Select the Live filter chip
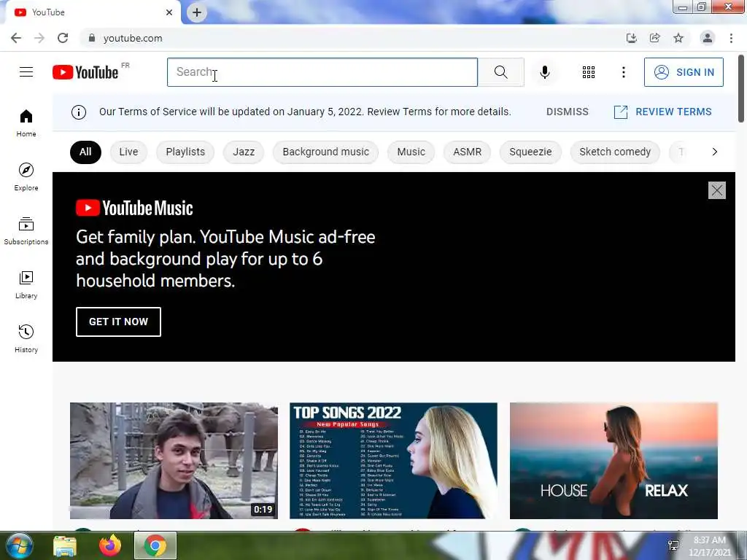The height and width of the screenshot is (560, 747). [x=128, y=152]
